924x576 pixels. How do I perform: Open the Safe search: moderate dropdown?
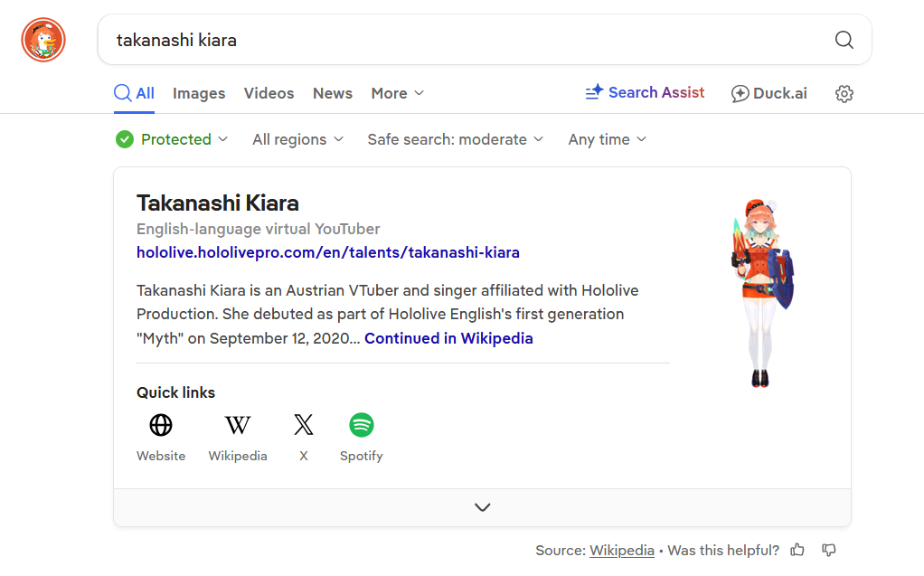[455, 139]
